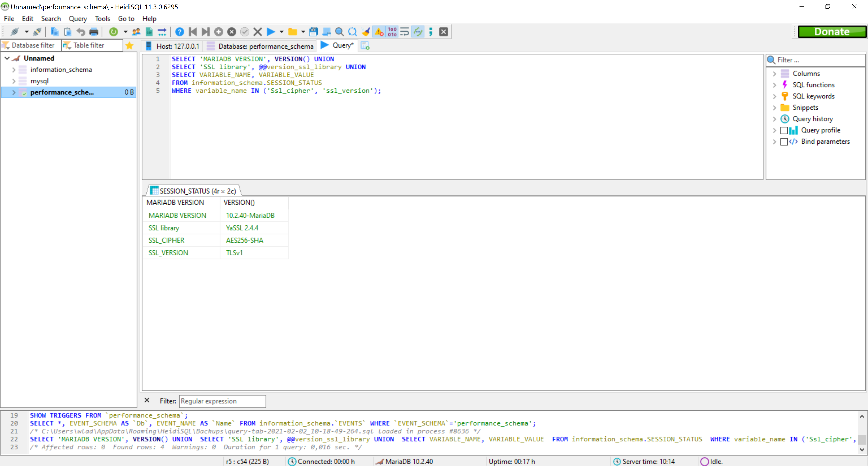The image size is (868, 466).
Task: Click the magnifier Find text icon
Action: point(339,32)
